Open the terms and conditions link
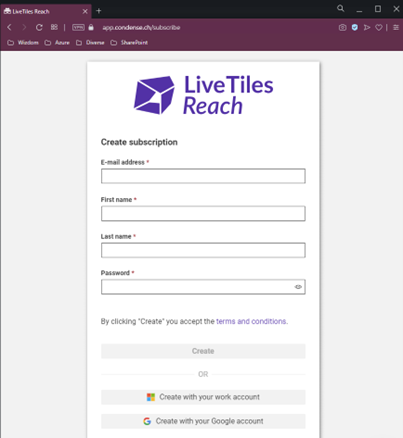Screen dimensions: 403x438 coord(251,321)
